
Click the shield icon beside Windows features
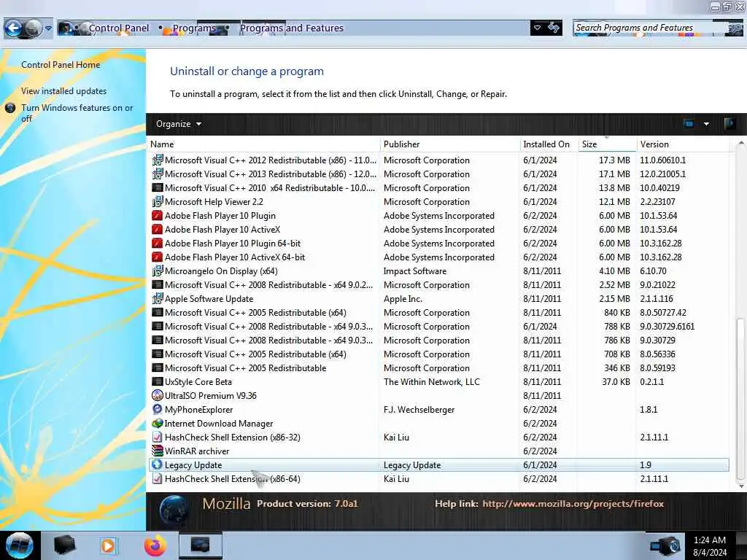10,108
